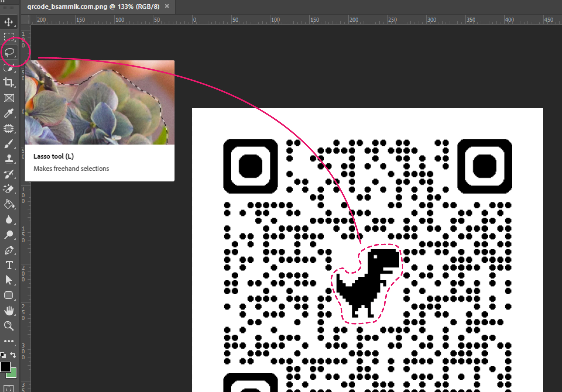Select the Rectangular Marquee tool
Viewport: 562px width, 392px height.
9,37
